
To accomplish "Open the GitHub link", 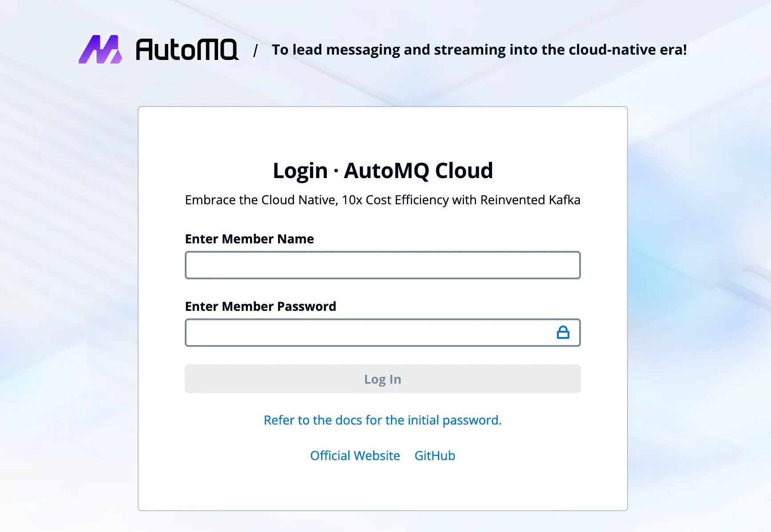I will (434, 455).
